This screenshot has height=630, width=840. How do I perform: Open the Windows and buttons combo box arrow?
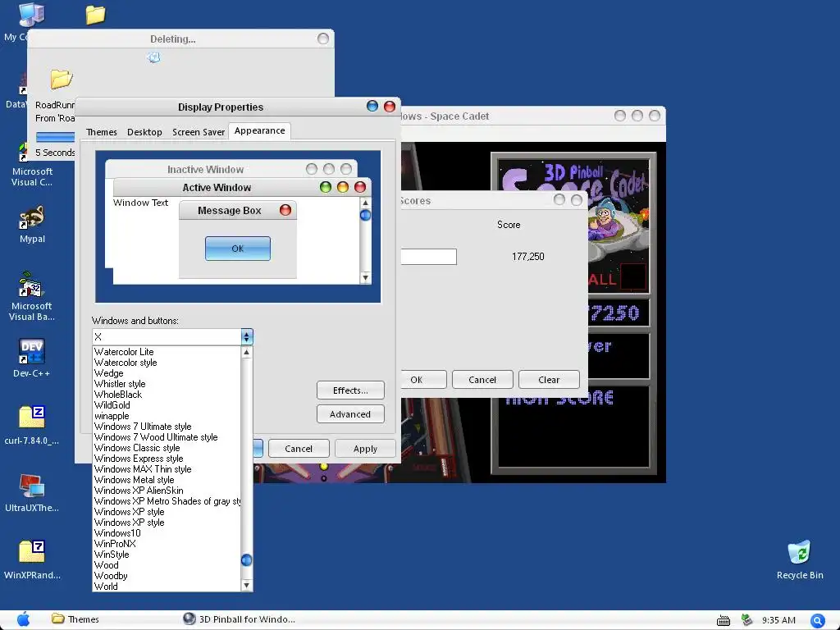point(246,336)
